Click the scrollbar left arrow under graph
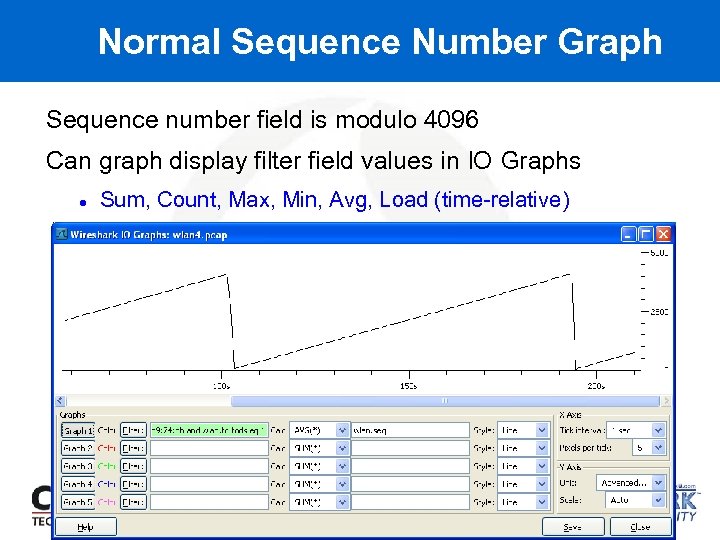The height and width of the screenshot is (540, 720). pos(60,401)
